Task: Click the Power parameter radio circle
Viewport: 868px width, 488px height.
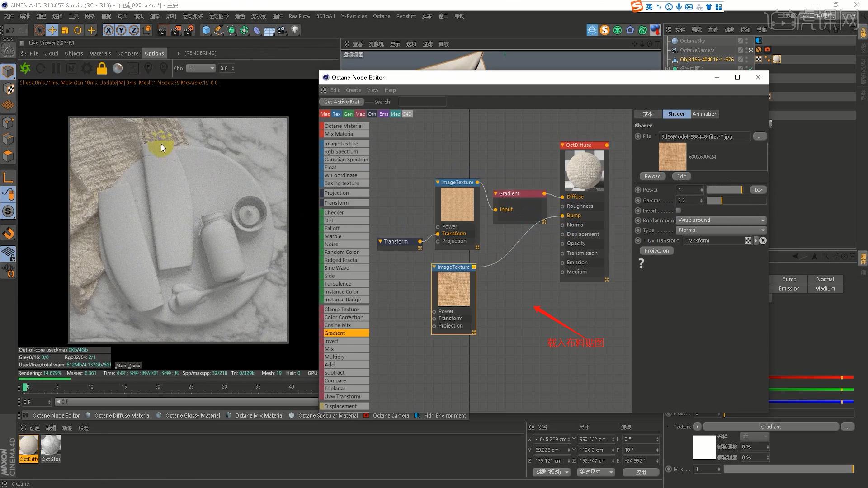Action: (638, 190)
